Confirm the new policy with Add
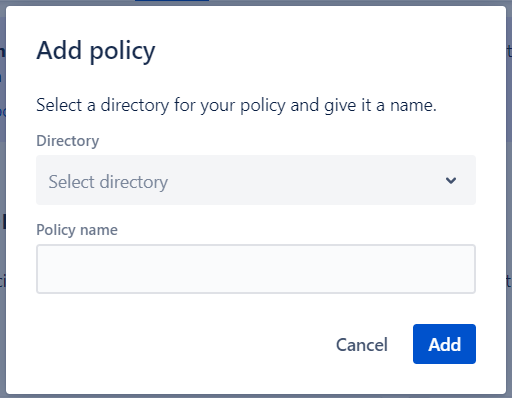Screen dimensions: 512x398 click(444, 344)
